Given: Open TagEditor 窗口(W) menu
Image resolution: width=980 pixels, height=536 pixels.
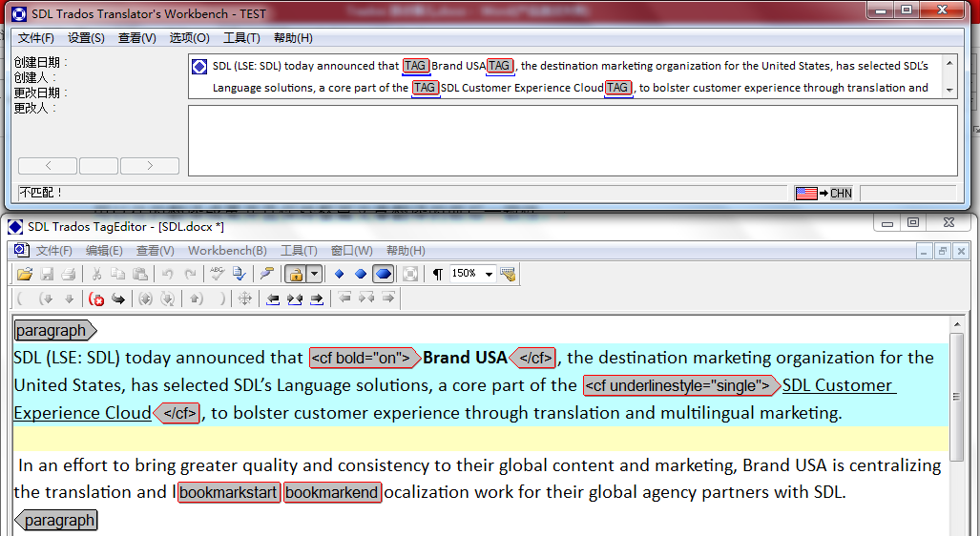Looking at the screenshot, I should coord(352,251).
